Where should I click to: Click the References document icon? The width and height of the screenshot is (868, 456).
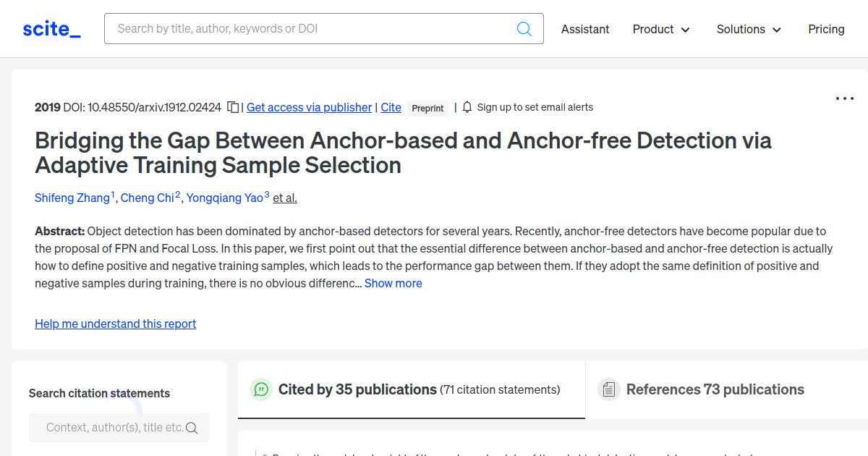[609, 389]
